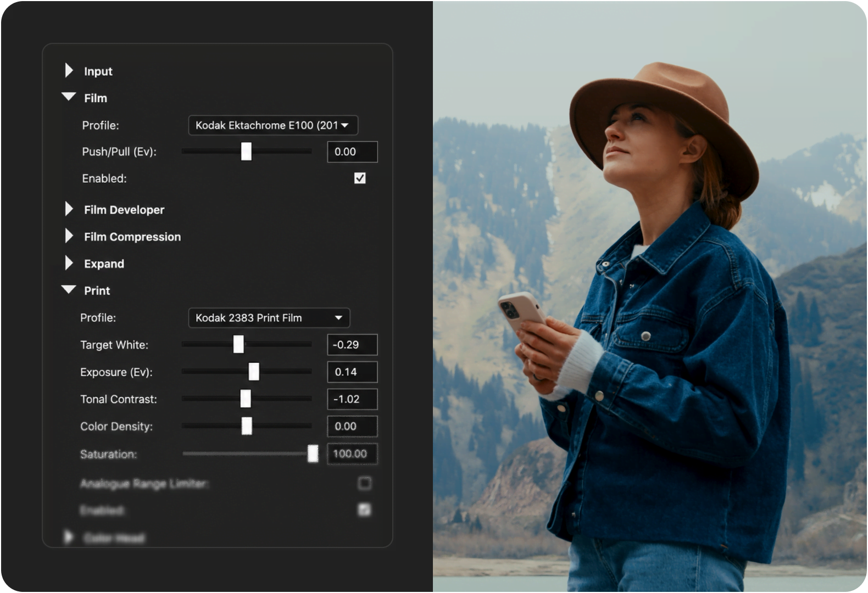Click the Saturation slider handle
The height and width of the screenshot is (593, 868).
point(313,454)
